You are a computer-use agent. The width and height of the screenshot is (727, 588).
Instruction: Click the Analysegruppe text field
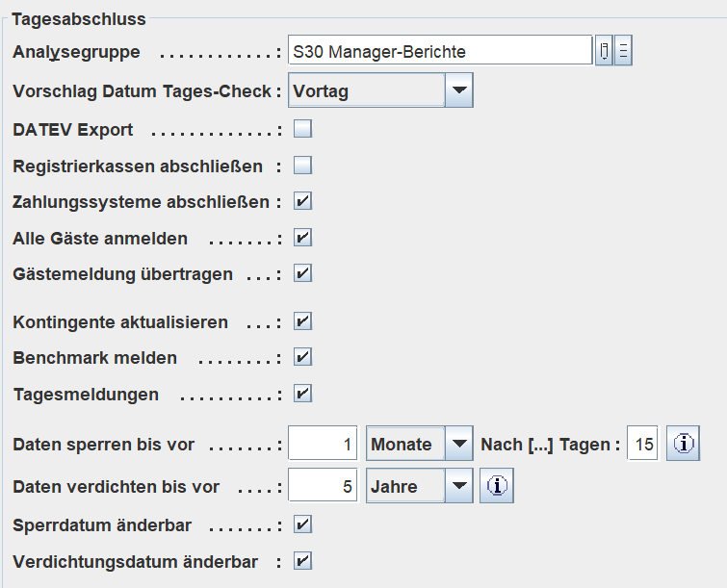tap(439, 51)
